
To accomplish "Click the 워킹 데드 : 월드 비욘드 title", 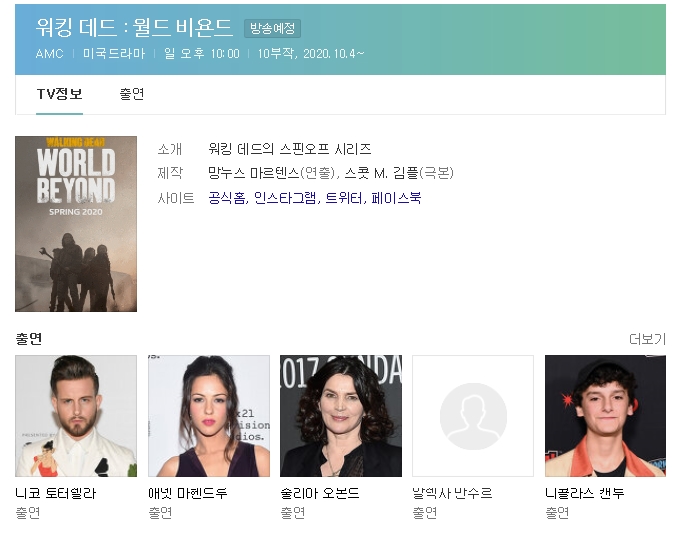I will [x=134, y=27].
